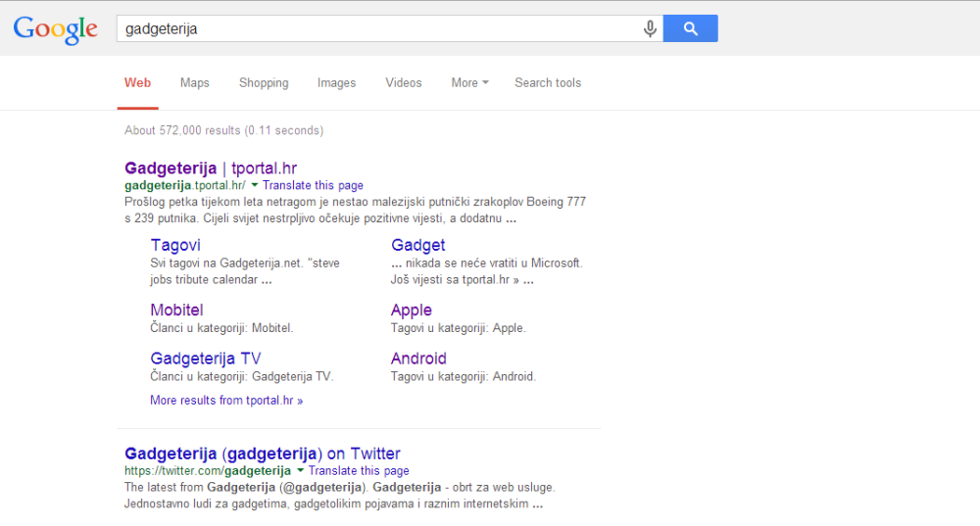Click snippet 'Svi tagovi na Gadgeterija.net'
Image resolution: width=980 pixels, height=526 pixels.
point(244,271)
